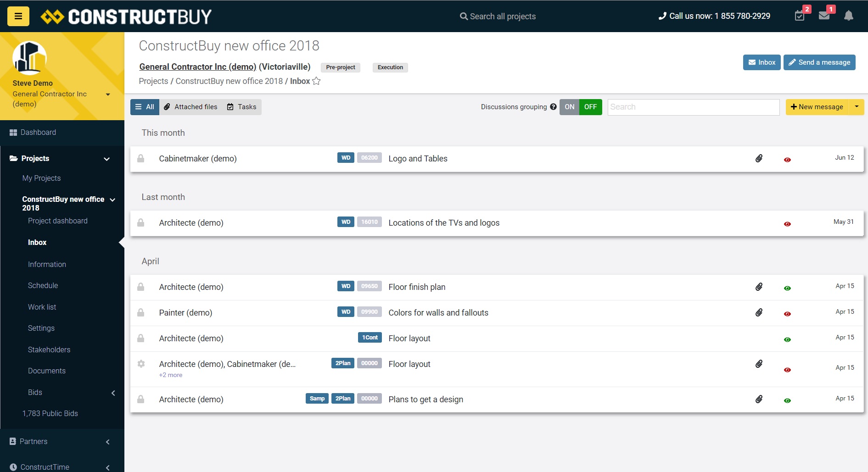Toggle read status eye on Floor finish plan
This screenshot has height=472, width=868.
[787, 288]
